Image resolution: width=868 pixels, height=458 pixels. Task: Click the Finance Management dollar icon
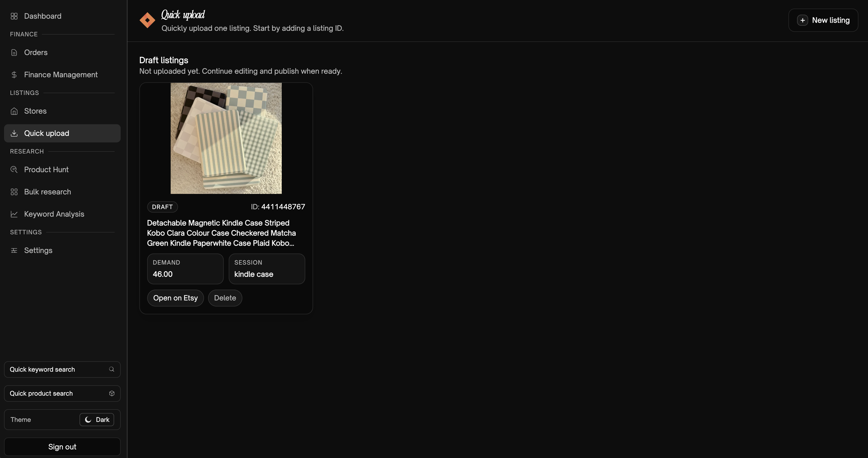pyautogui.click(x=14, y=75)
